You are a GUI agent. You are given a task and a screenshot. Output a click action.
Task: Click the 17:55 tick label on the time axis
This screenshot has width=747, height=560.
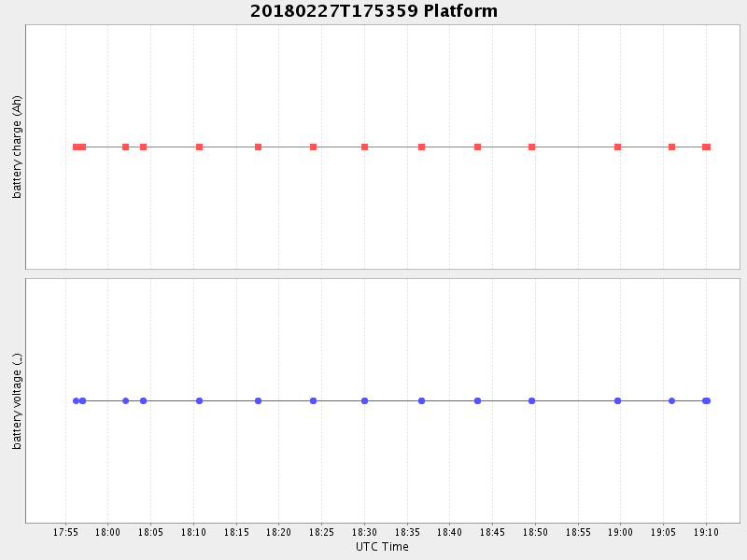[65, 532]
